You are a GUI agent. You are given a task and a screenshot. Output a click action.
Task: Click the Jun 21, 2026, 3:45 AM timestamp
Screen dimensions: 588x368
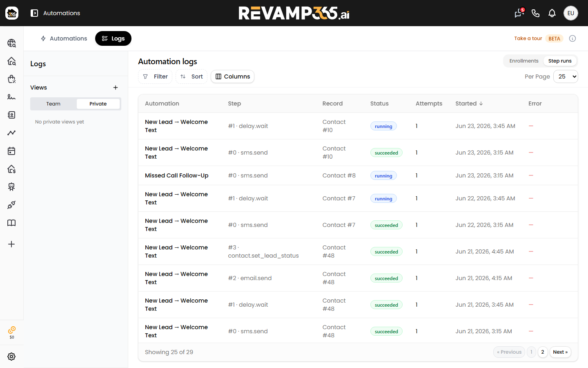(x=484, y=305)
